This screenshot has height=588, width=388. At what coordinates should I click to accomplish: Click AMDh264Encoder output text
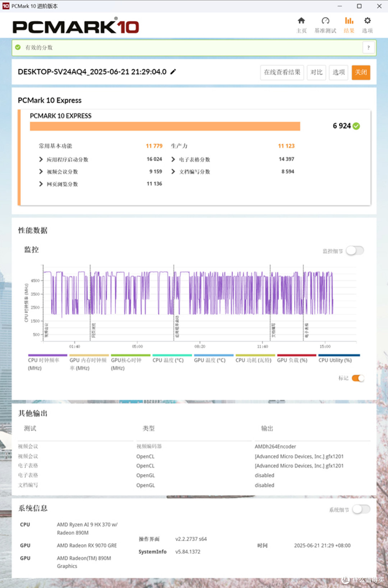pyautogui.click(x=276, y=447)
